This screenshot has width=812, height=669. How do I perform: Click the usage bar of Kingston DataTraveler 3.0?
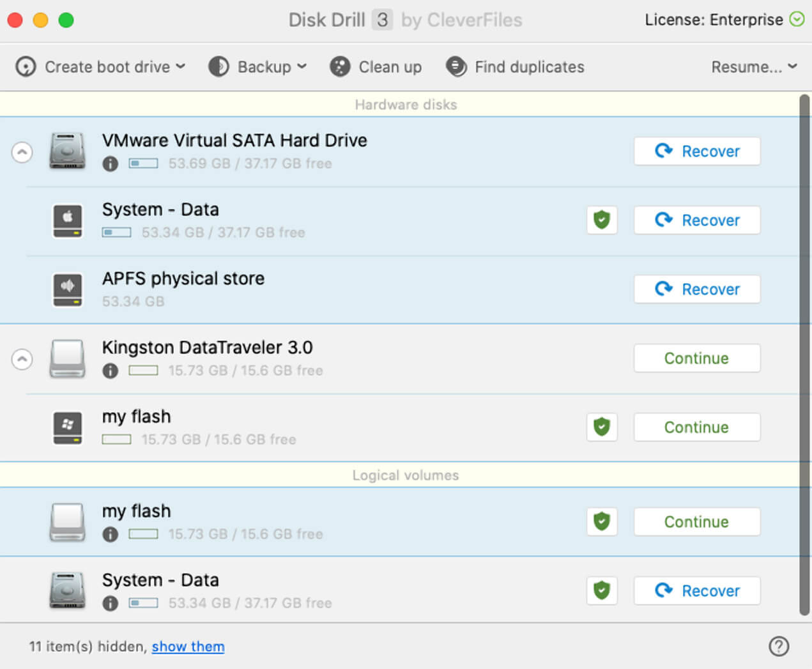[144, 371]
